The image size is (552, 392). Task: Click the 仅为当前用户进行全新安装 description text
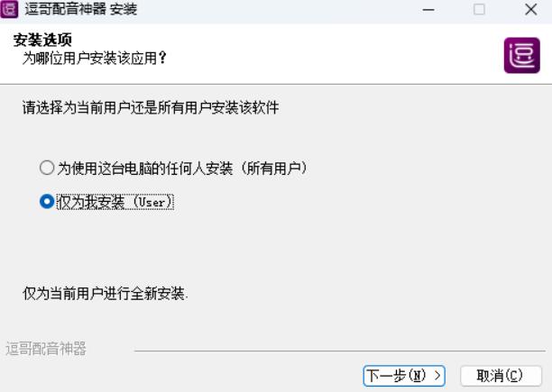click(x=106, y=293)
